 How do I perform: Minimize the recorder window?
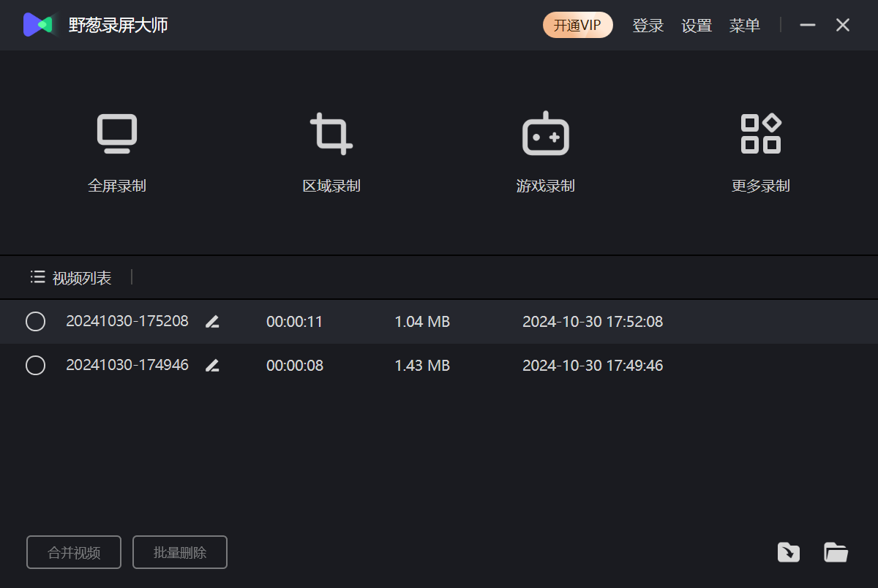coord(808,26)
